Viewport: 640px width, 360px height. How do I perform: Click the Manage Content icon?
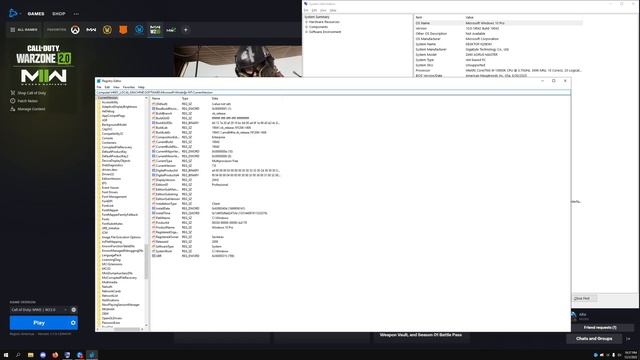pos(13,109)
